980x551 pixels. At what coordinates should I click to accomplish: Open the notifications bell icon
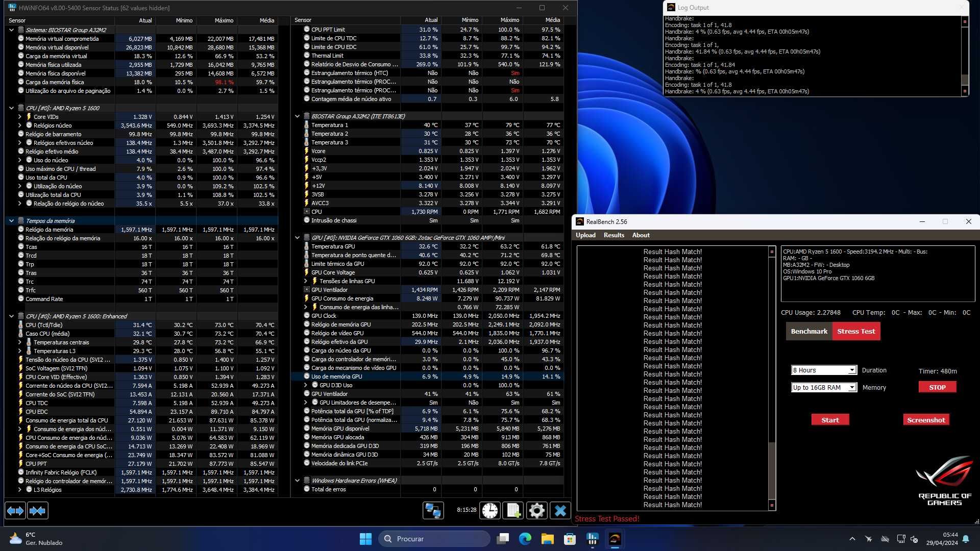pyautogui.click(x=966, y=539)
